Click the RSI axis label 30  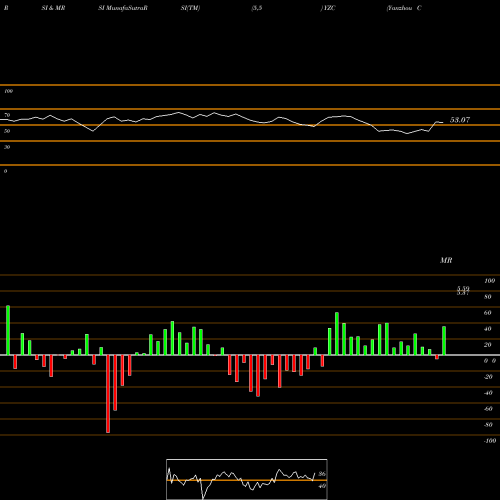coord(7,147)
